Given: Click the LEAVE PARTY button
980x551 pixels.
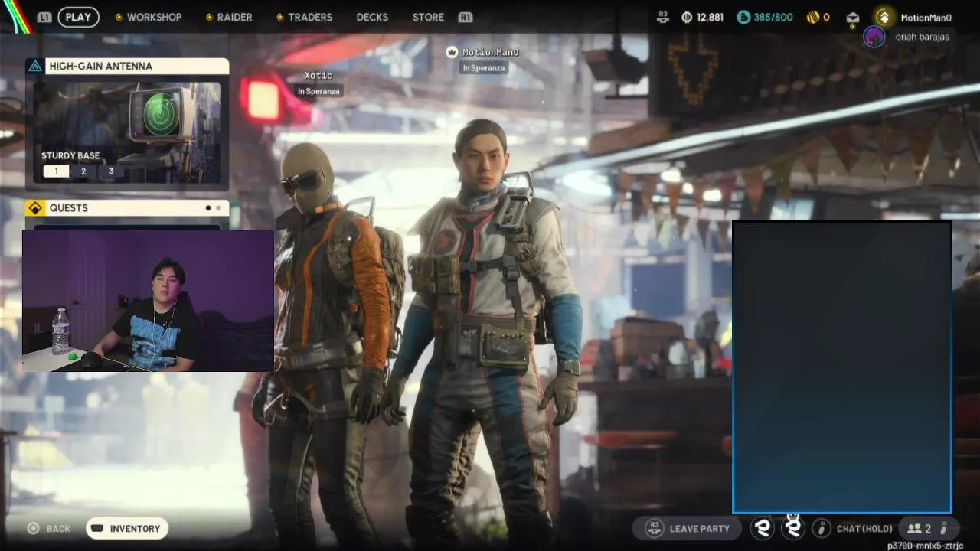Looking at the screenshot, I should pyautogui.click(x=687, y=529).
